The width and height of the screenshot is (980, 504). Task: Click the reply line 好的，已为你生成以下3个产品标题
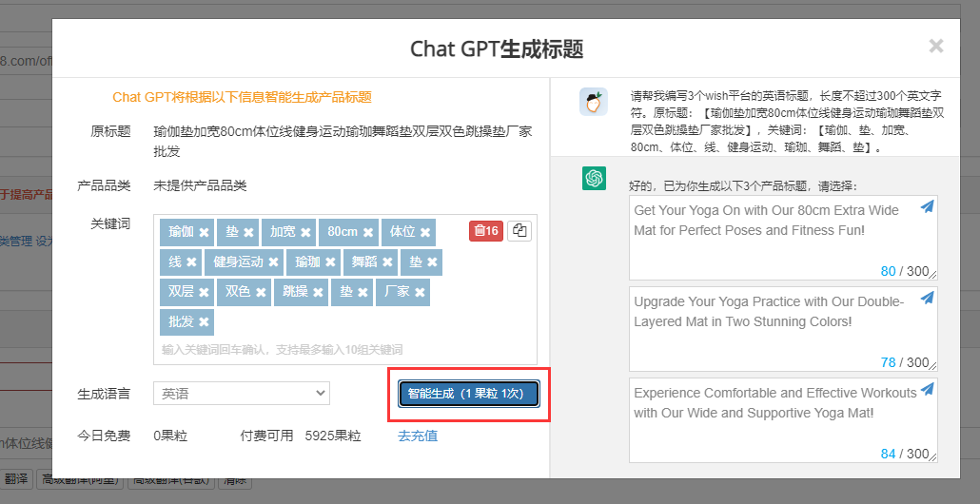744,186
